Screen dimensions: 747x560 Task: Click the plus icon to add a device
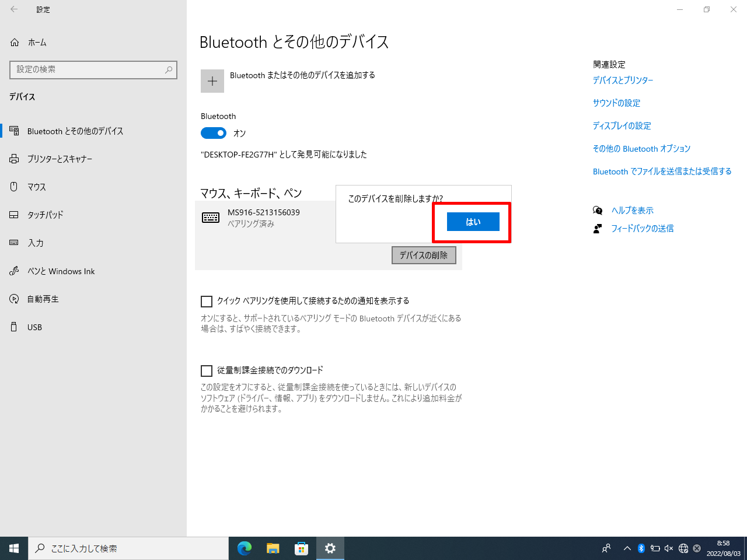212,81
